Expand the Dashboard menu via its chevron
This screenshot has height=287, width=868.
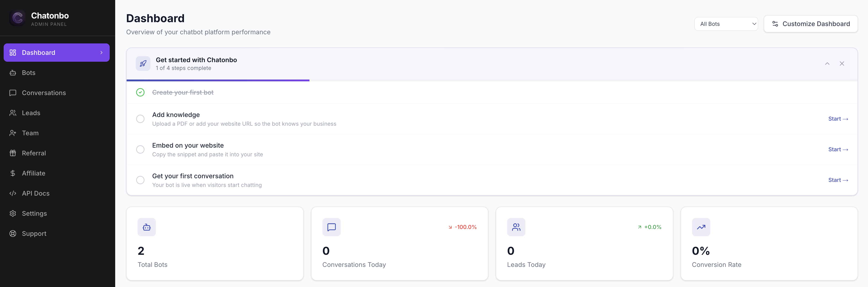point(101,52)
